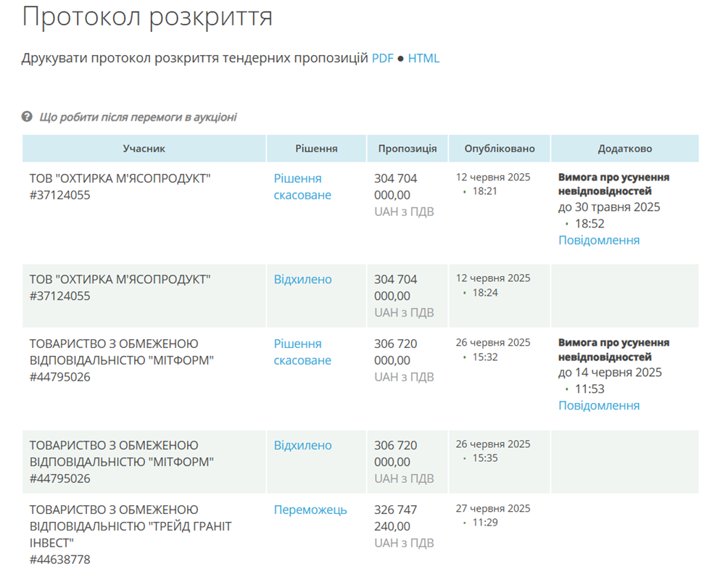Click amount 304 704 000,00 in first row
This screenshot has height=577, width=728.
pos(396,186)
